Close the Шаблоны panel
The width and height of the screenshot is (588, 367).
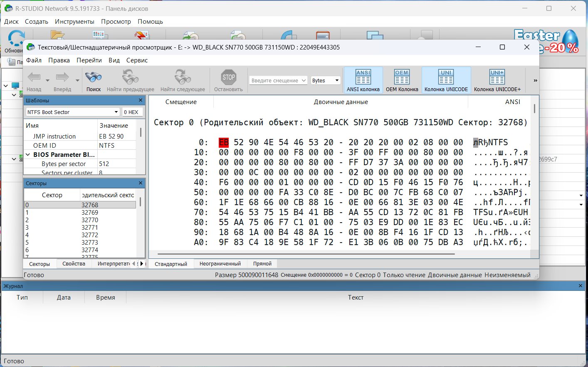click(x=141, y=100)
